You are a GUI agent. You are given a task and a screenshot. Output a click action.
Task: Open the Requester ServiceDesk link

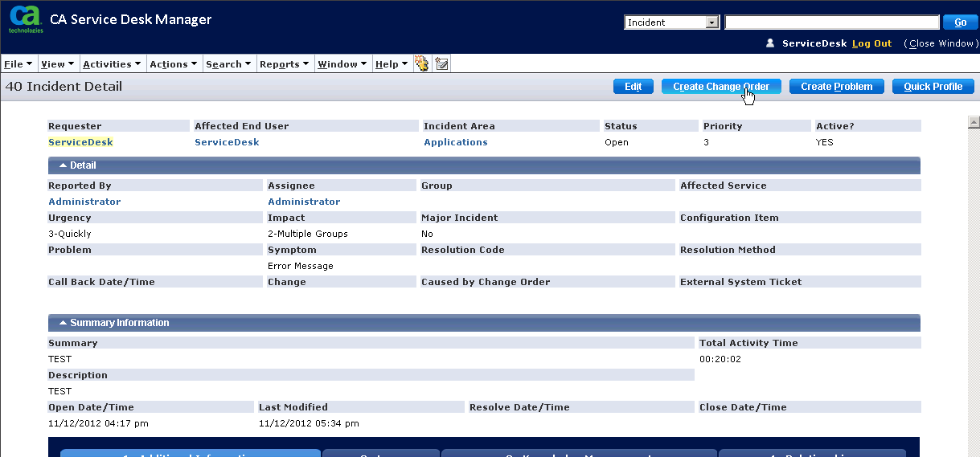80,142
